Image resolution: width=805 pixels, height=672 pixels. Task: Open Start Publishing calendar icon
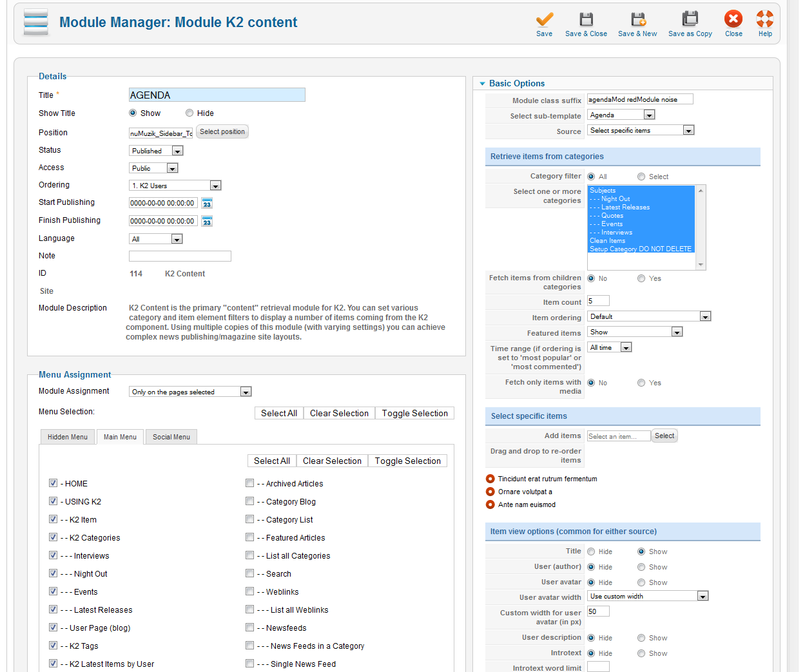(x=207, y=203)
